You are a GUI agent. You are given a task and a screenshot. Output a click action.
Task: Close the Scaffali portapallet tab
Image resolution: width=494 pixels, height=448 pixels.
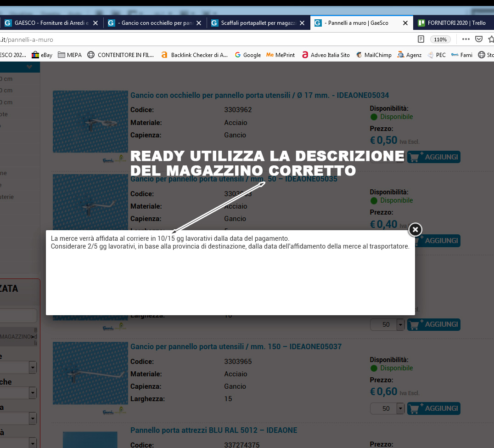coord(302,23)
